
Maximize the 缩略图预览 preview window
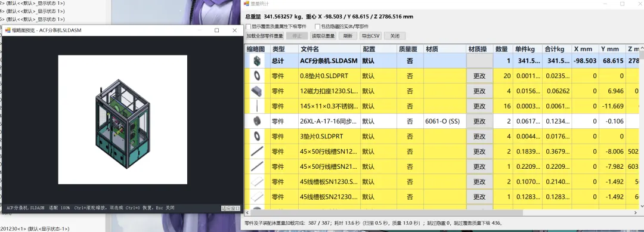[217, 30]
